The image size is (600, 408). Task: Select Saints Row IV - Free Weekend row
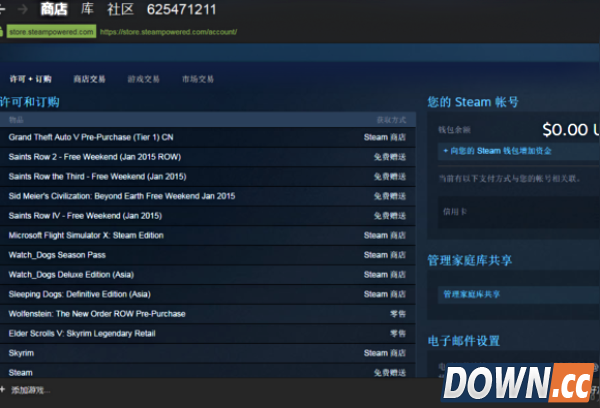pos(207,216)
